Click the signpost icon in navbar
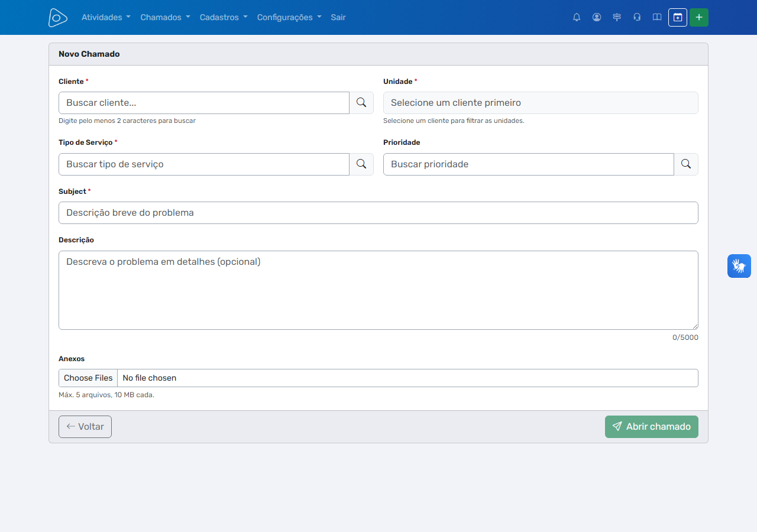757x532 pixels. [x=617, y=17]
